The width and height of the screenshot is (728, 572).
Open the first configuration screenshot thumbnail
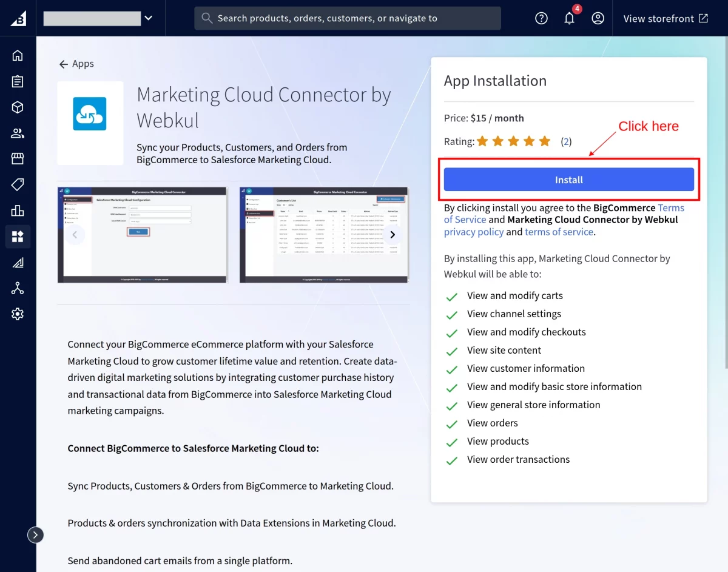143,235
